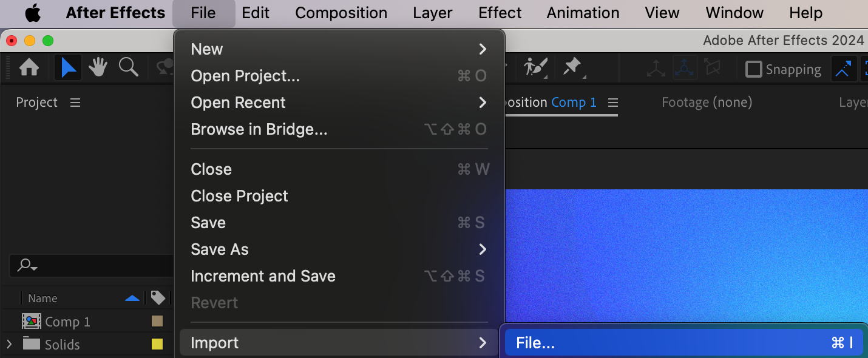Image resolution: width=868 pixels, height=358 pixels.
Task: Click the tag label column icon
Action: [158, 298]
